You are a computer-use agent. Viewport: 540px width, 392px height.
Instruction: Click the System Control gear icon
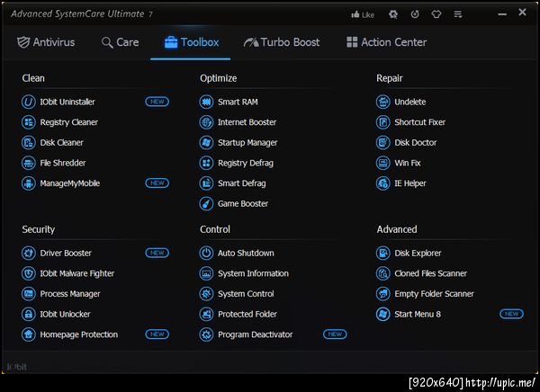tap(206, 294)
